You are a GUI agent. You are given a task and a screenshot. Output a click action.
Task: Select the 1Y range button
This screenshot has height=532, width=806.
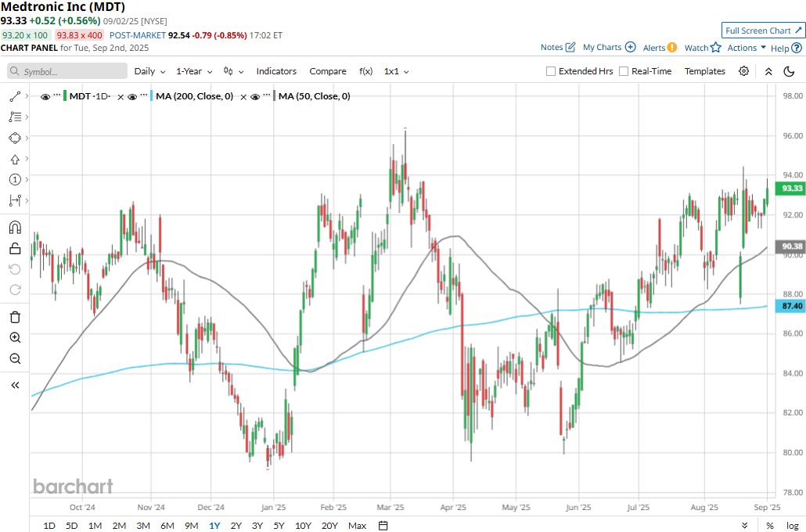point(214,525)
